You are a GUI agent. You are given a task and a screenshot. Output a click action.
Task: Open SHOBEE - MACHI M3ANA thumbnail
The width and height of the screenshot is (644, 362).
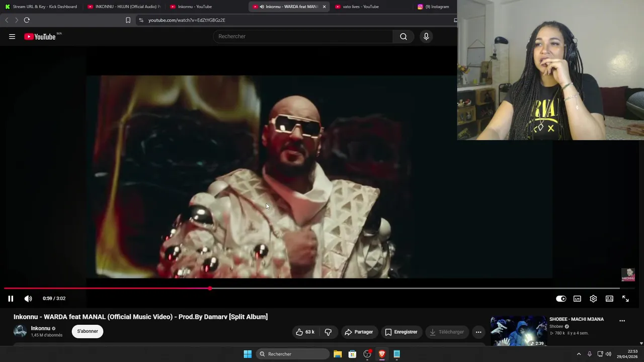point(518,331)
